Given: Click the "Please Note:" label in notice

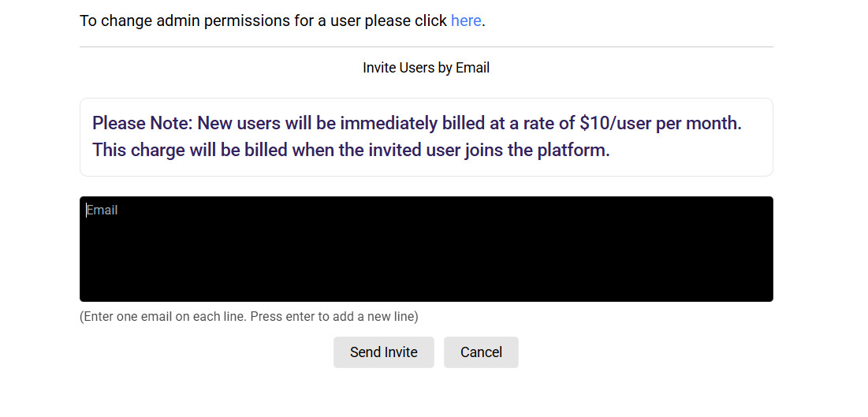Looking at the screenshot, I should point(142,124).
